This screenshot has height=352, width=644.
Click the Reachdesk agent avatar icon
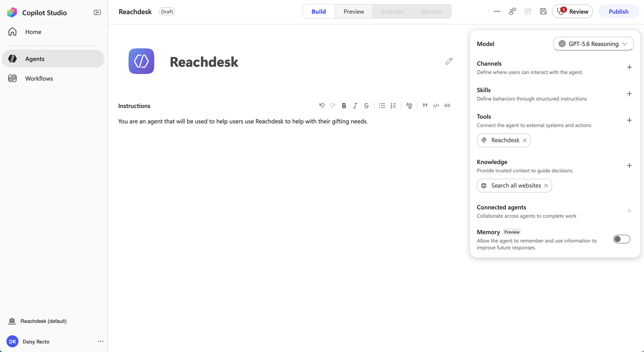pos(141,61)
